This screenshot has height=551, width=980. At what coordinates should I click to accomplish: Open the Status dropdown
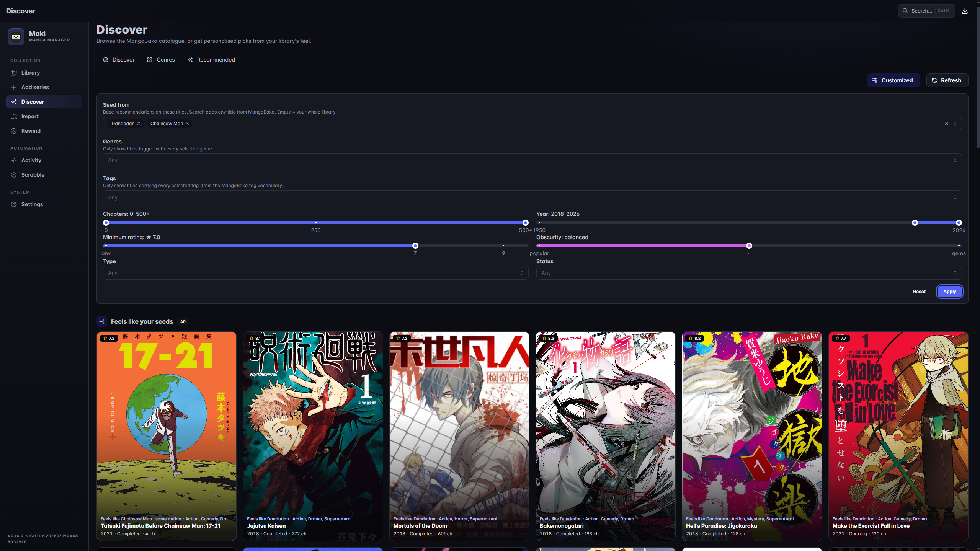point(749,273)
